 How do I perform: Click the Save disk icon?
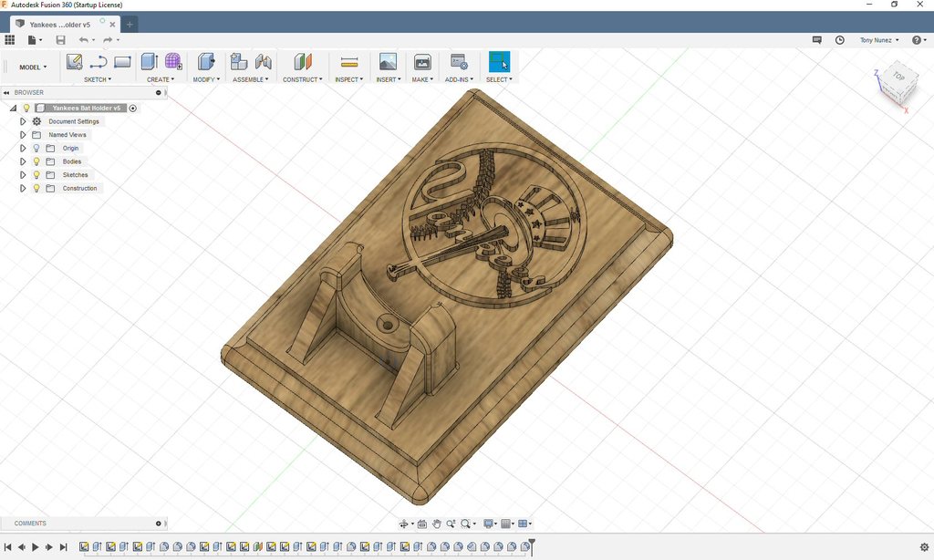click(x=60, y=40)
